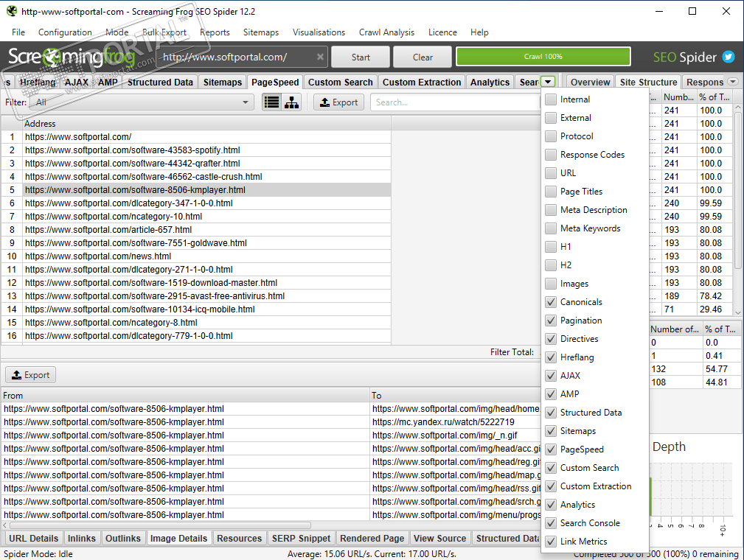This screenshot has height=560, width=744.
Task: Toggle the Meta Description checkbox
Action: pyautogui.click(x=550, y=210)
